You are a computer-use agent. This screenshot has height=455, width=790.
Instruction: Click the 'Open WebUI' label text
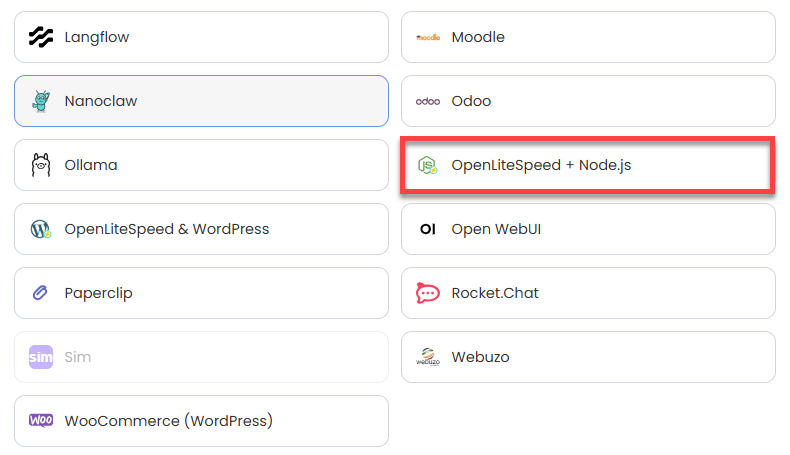click(x=496, y=229)
